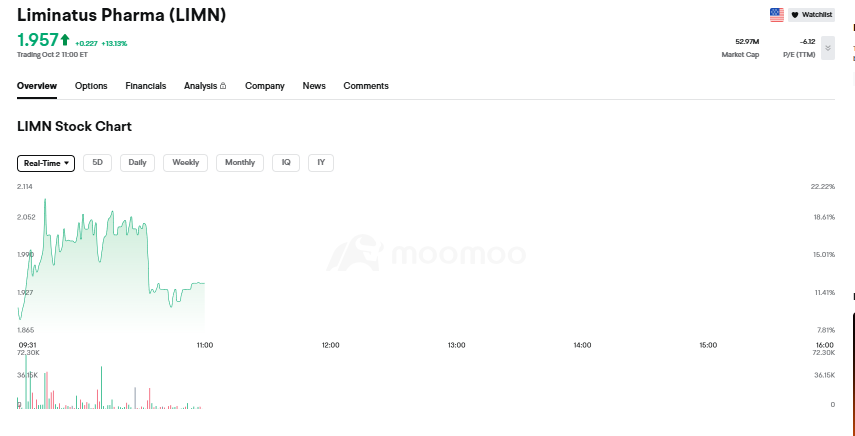The width and height of the screenshot is (855, 436).
Task: Click the 11.41% right axis label
Action: click(x=824, y=293)
